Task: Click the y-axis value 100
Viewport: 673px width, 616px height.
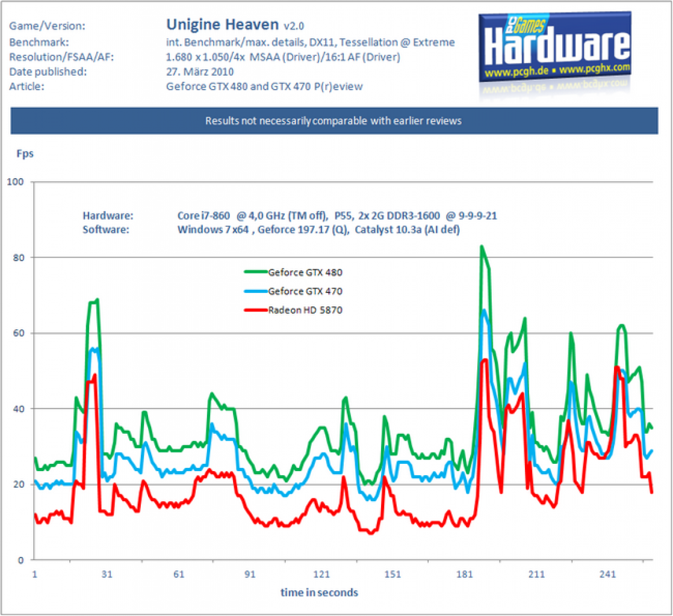Action: click(x=16, y=182)
